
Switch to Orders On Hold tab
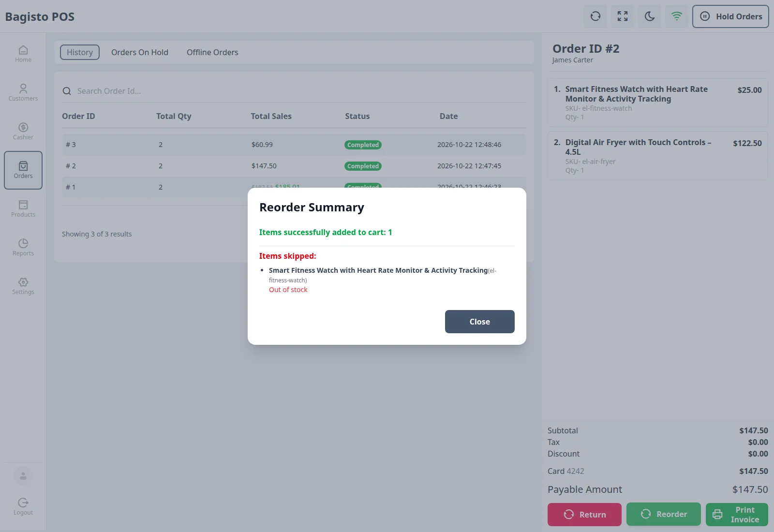[x=140, y=52]
